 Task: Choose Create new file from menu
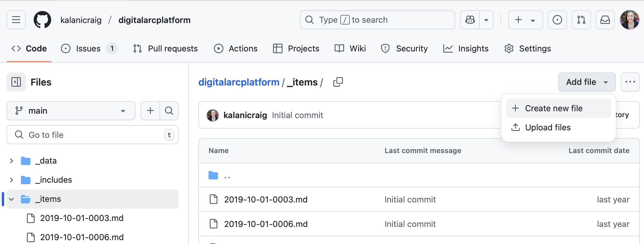559,108
